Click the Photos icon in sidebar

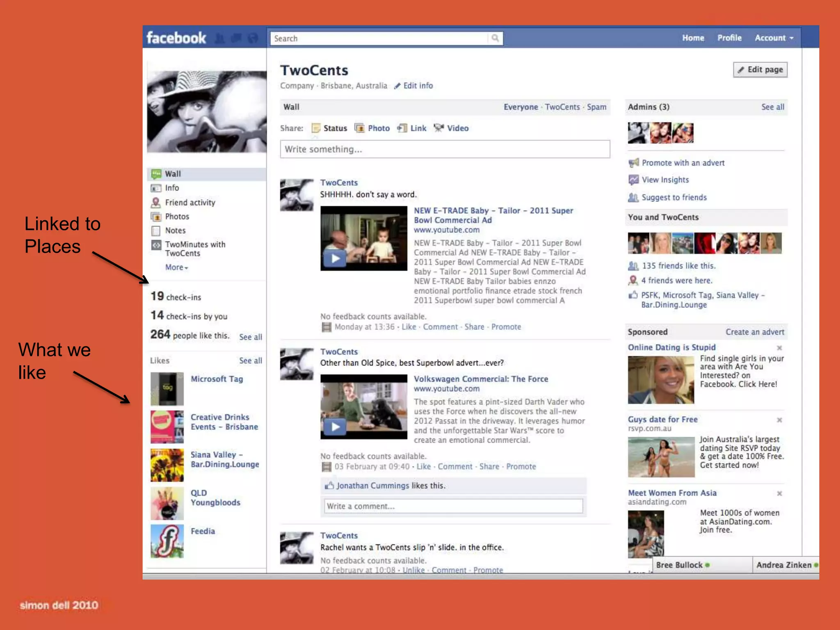point(156,217)
